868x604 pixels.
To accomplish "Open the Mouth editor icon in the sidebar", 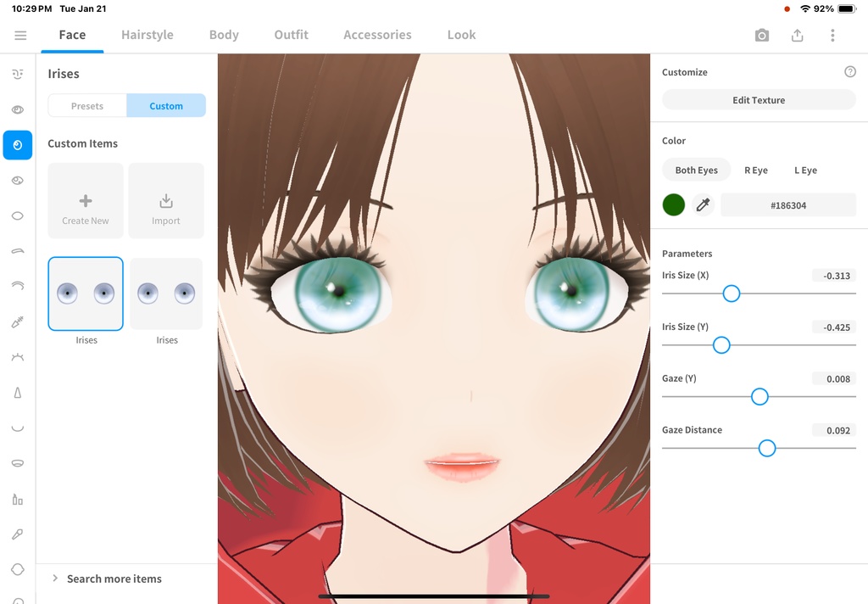I will coord(17,462).
